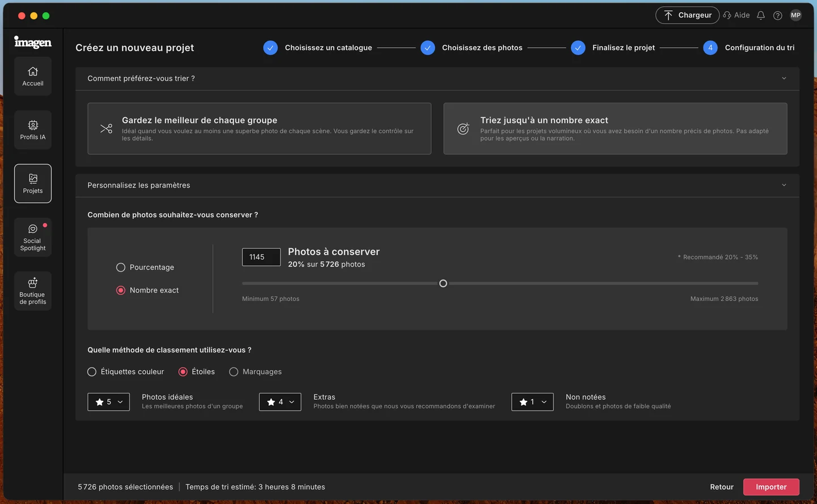Click the scissors icon on Gardez le meilleur

pyautogui.click(x=106, y=129)
